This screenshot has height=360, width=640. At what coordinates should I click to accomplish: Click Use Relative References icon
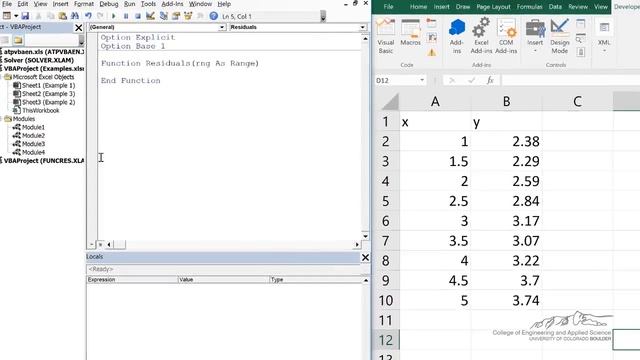[432, 38]
